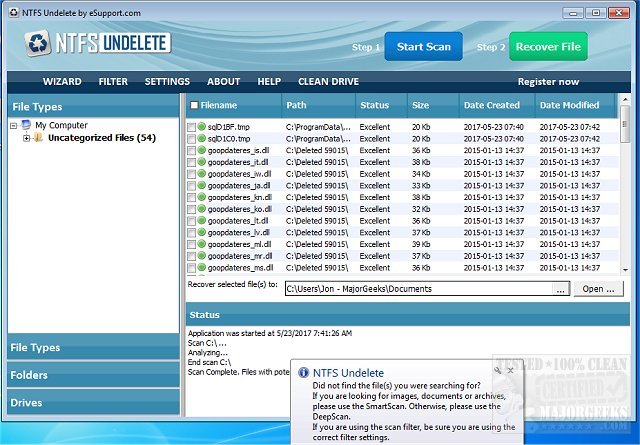
Task: Click the Open ... button
Action: point(598,289)
